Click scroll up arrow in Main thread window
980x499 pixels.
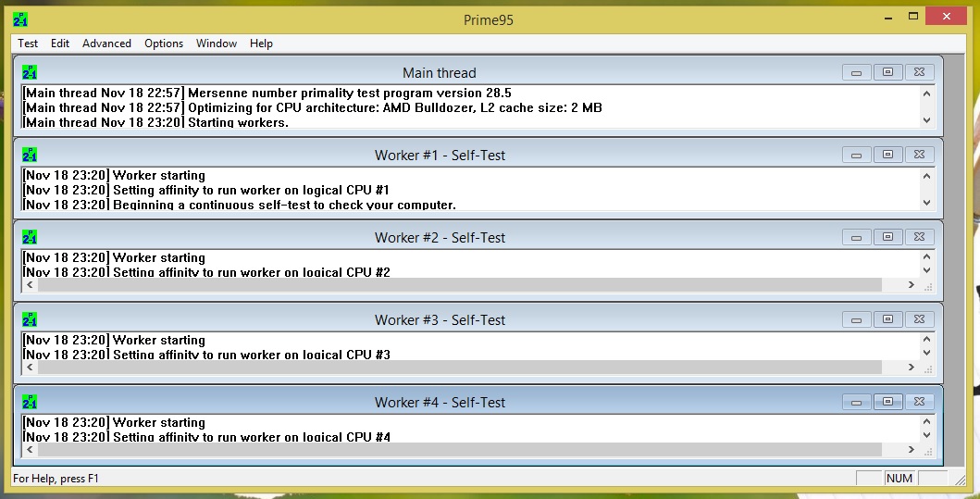(927, 94)
